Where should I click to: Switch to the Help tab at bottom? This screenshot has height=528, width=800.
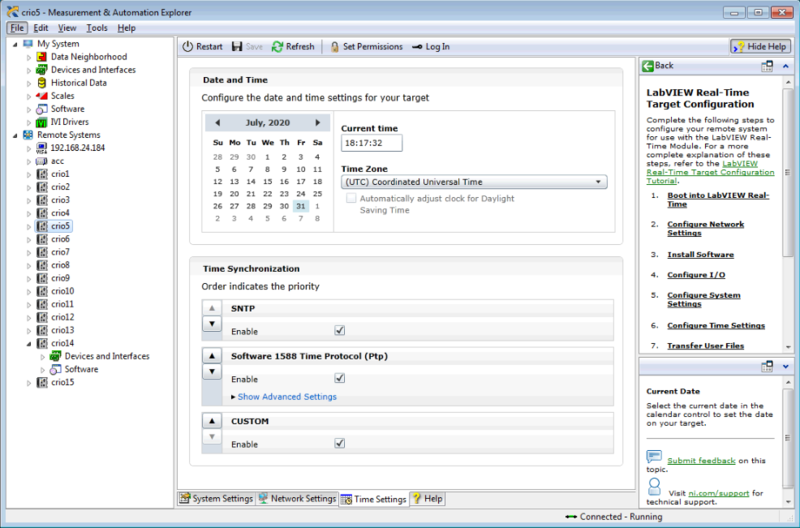427,498
